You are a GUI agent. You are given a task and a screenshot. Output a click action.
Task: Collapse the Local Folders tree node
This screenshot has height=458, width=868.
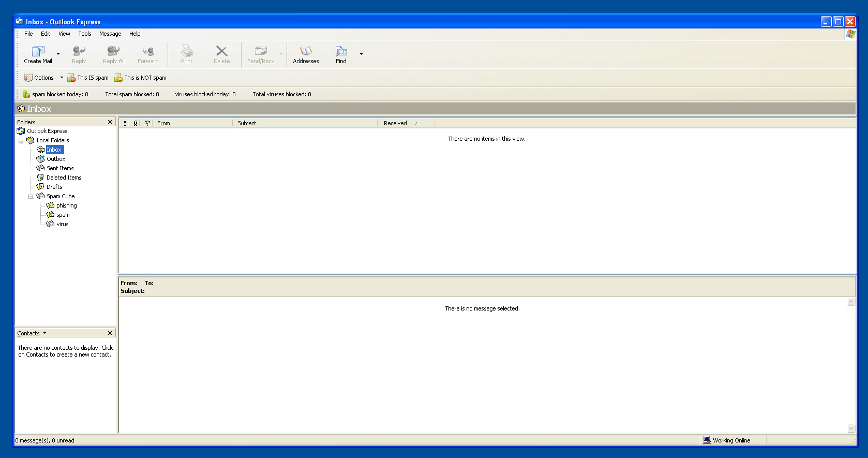click(21, 141)
